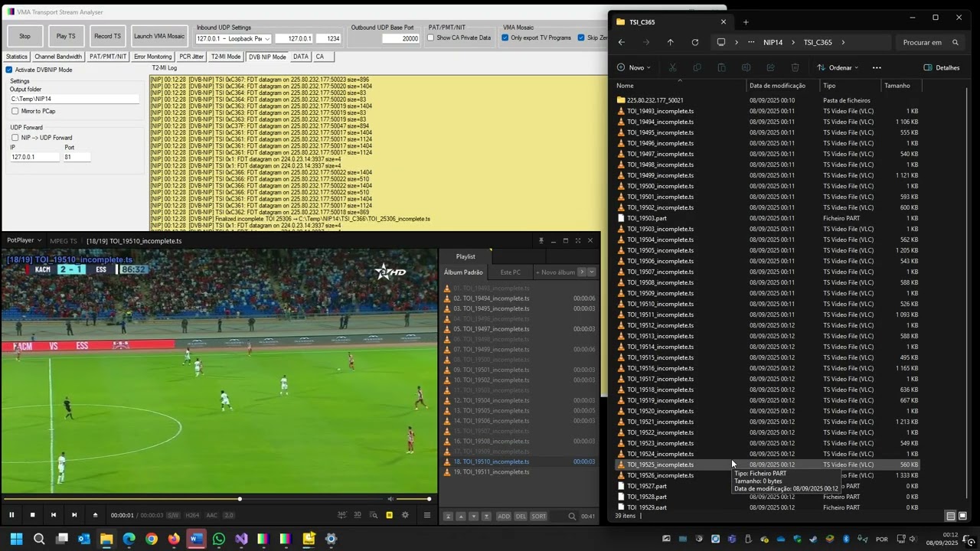Move playlist item to bottom arrow
Screen dimensions: 980x551
(x=486, y=517)
